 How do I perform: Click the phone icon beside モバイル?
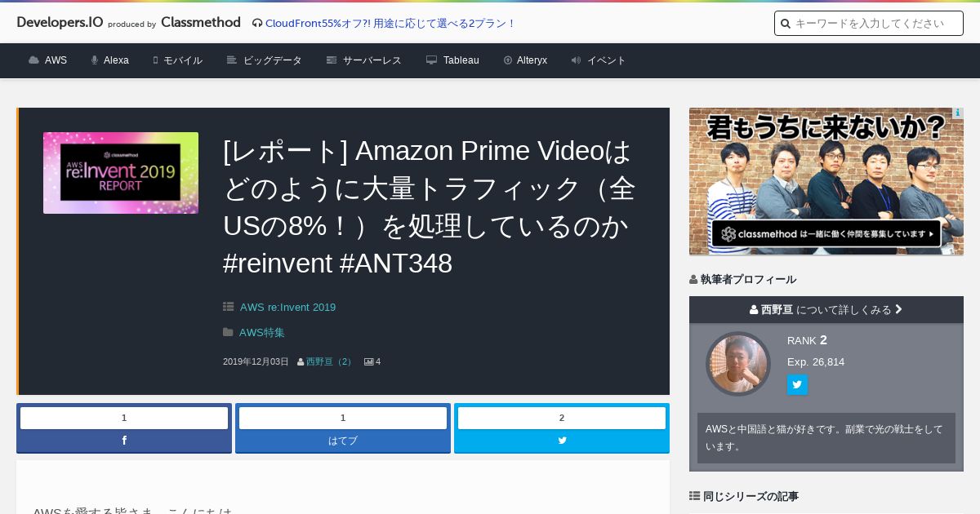coord(155,60)
